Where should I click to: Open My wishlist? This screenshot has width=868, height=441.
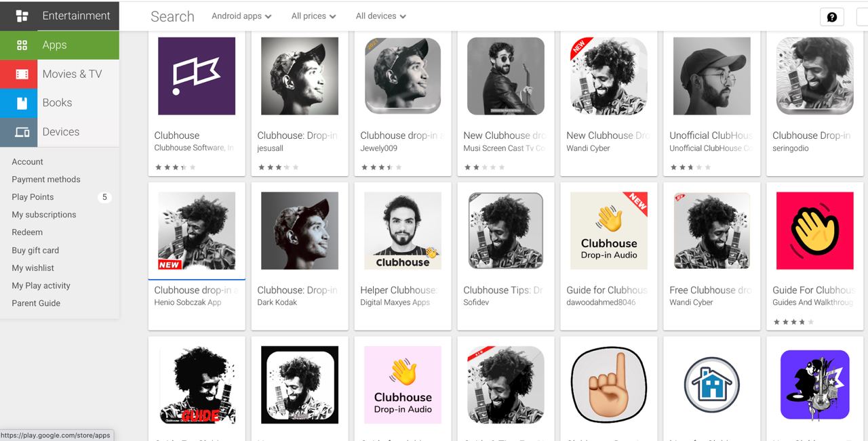(33, 268)
